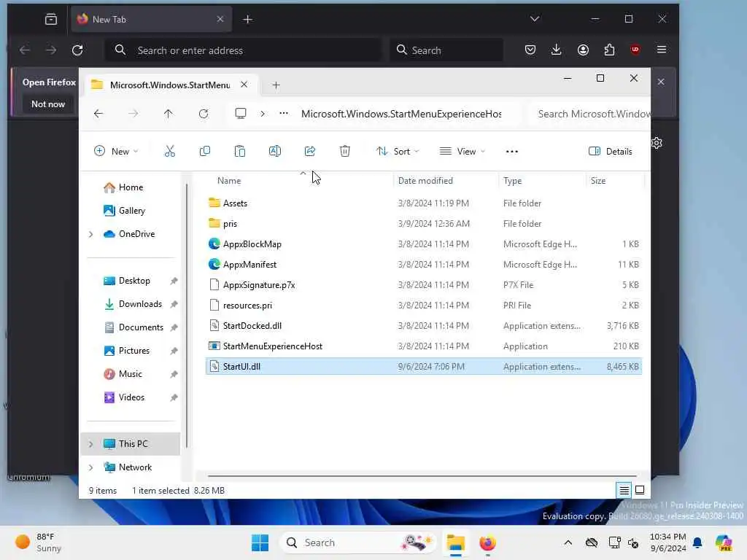Switch to large thumbnails view layout
Screen dimensions: 747x560
tap(640, 490)
